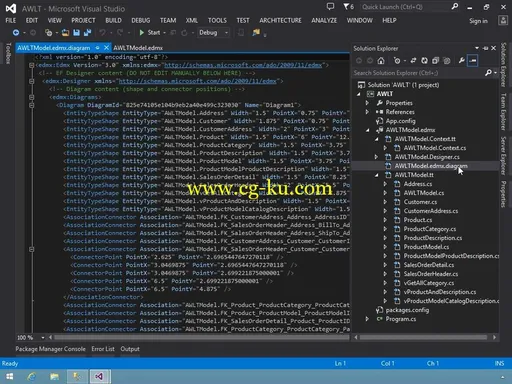The height and width of the screenshot is (384, 512).
Task: Expand the Properties node
Action: pos(367,103)
